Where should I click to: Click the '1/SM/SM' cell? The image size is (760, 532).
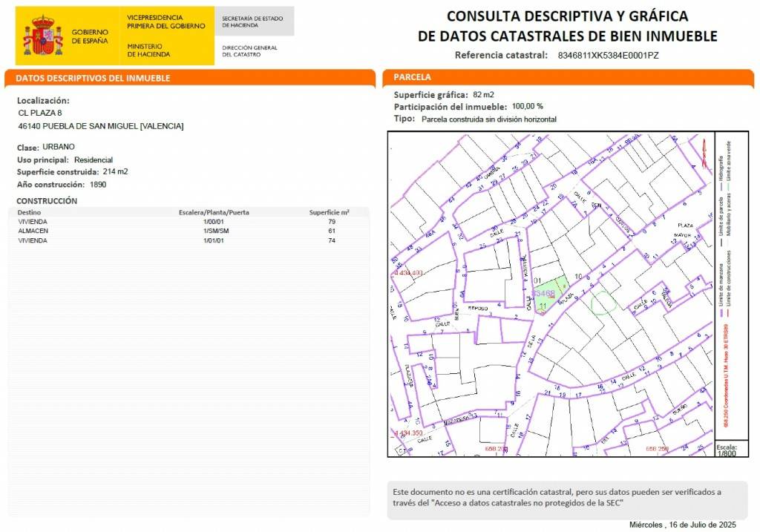pyautogui.click(x=216, y=231)
